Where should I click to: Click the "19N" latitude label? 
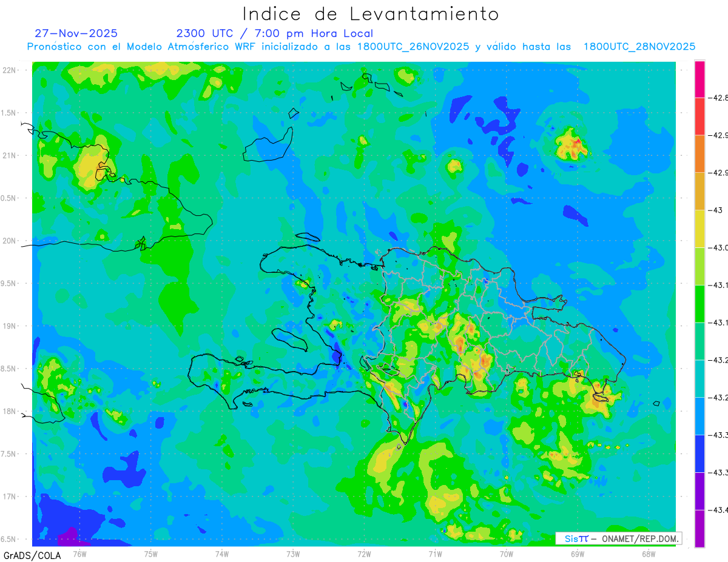[x=10, y=326]
